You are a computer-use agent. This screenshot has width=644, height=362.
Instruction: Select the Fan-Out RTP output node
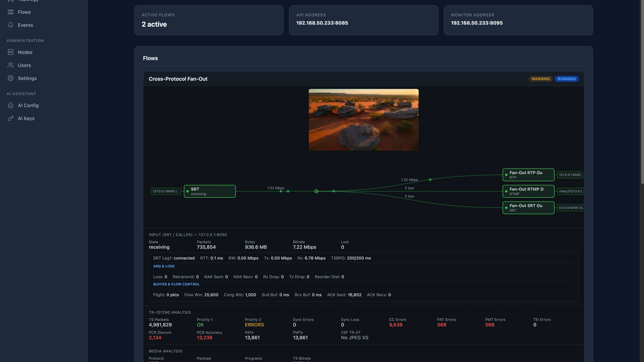528,175
